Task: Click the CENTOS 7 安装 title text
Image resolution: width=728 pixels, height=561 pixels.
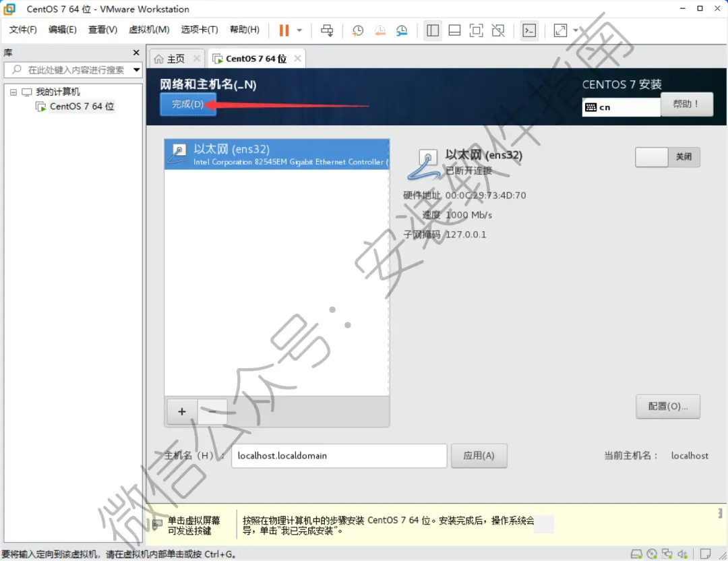Action: pos(622,84)
